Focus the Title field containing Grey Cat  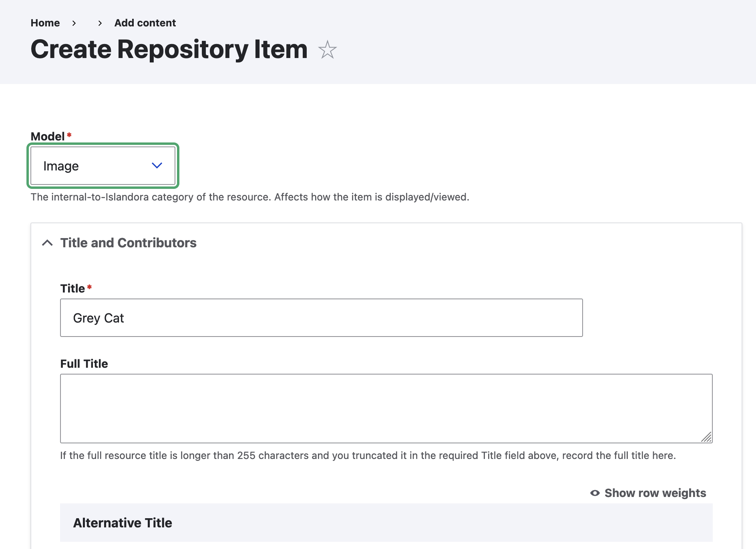(321, 318)
